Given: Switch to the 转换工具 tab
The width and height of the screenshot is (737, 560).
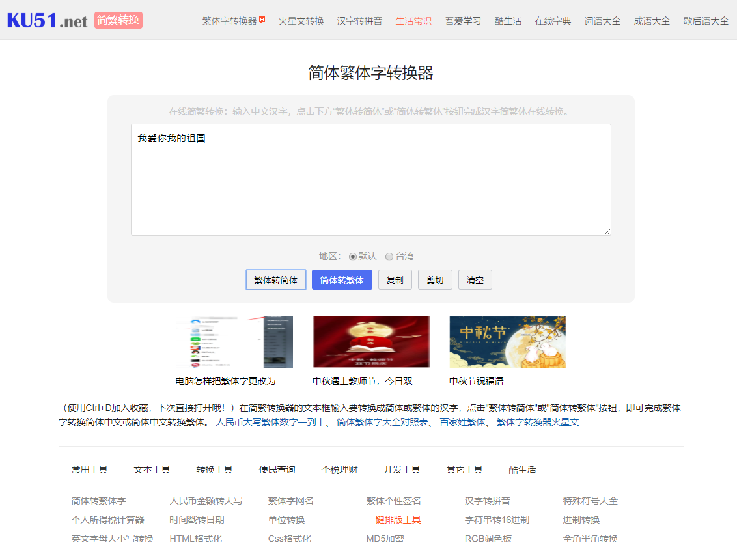Looking at the screenshot, I should [x=214, y=469].
